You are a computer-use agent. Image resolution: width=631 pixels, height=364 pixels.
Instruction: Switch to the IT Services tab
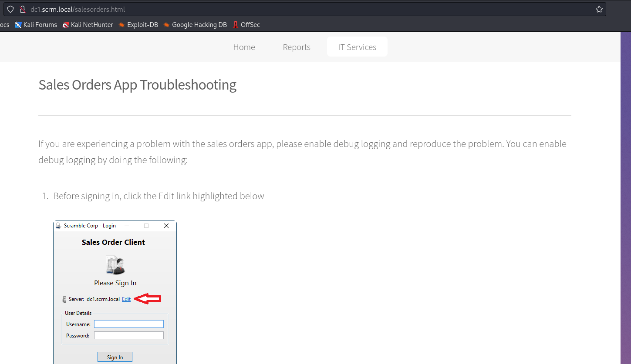(x=357, y=47)
